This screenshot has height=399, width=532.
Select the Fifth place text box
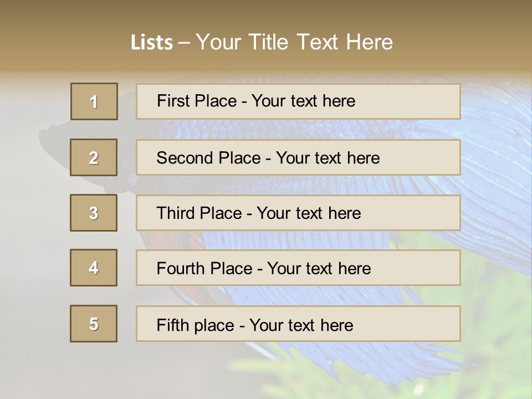point(298,324)
